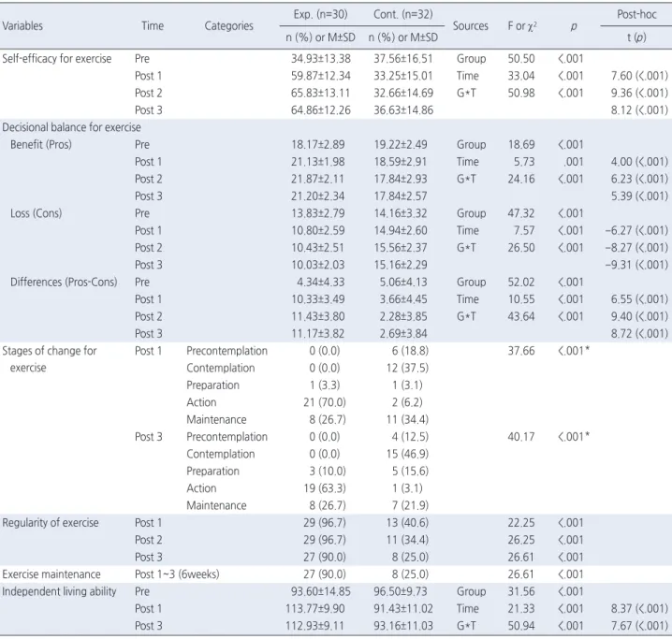Screen dimensions: 672x639
Task: Click the 'Categories' column header
Action: pyautogui.click(x=229, y=25)
